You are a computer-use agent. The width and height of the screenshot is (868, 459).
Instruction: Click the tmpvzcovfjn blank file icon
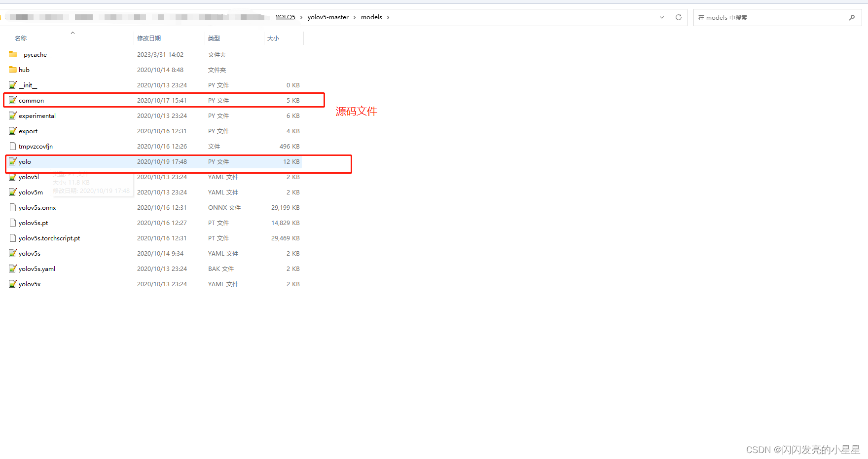(x=13, y=146)
